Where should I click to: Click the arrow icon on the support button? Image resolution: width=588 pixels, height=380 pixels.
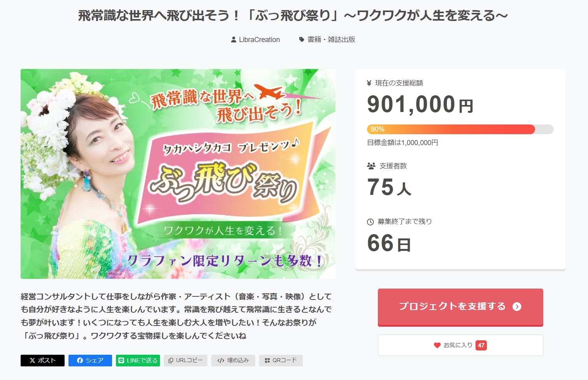click(x=517, y=307)
